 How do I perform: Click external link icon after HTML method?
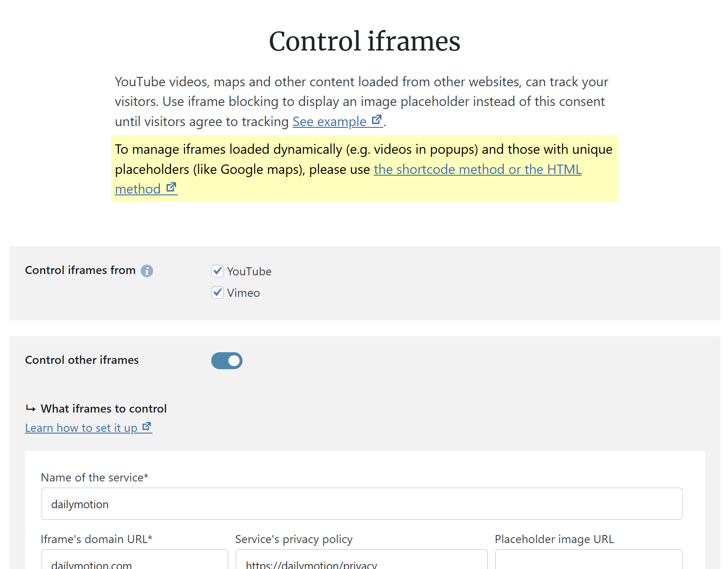click(x=172, y=187)
